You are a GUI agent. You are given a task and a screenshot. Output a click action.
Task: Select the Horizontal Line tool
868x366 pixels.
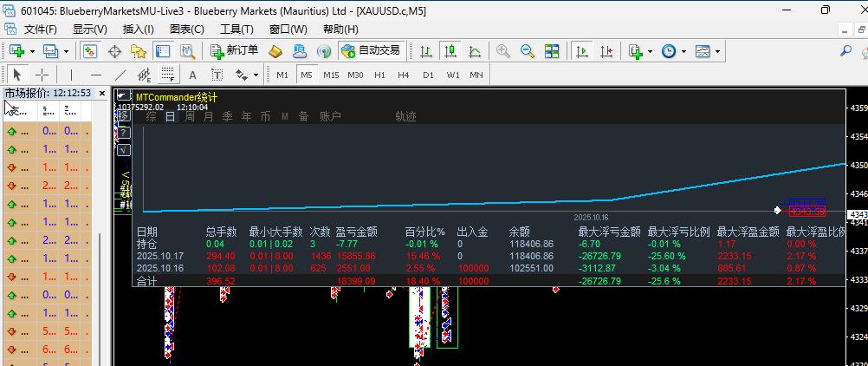point(96,75)
